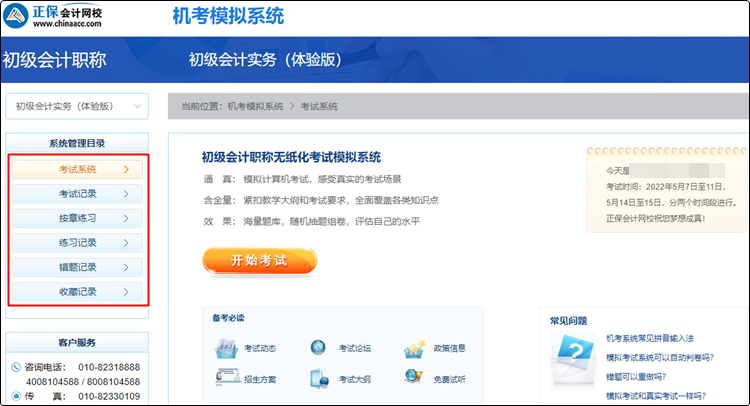Click the fax icon beside 传真
This screenshot has width=750, height=406.
pyautogui.click(x=16, y=396)
